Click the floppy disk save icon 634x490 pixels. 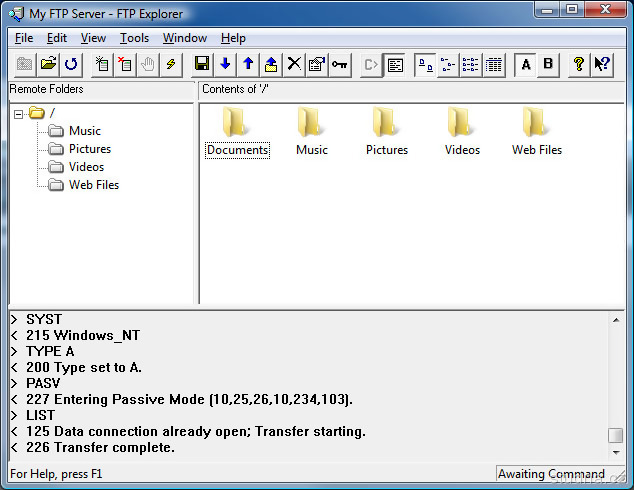202,64
